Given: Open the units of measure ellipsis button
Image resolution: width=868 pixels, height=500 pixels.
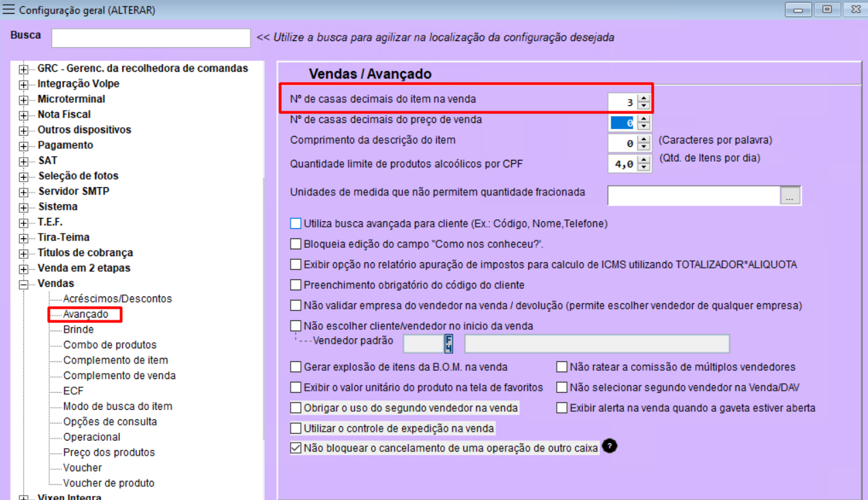Looking at the screenshot, I should (x=790, y=195).
